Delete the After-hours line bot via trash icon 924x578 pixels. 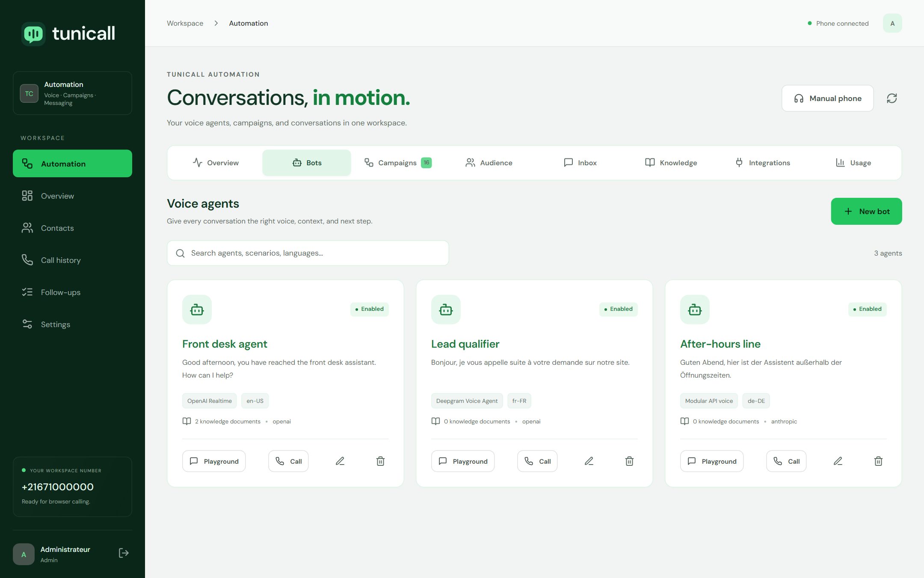click(878, 461)
